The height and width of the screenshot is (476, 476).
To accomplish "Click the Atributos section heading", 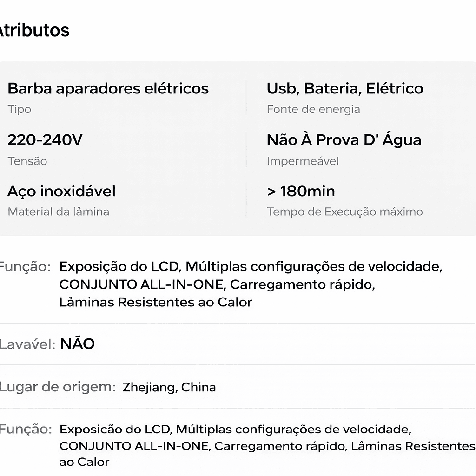I will (x=34, y=31).
